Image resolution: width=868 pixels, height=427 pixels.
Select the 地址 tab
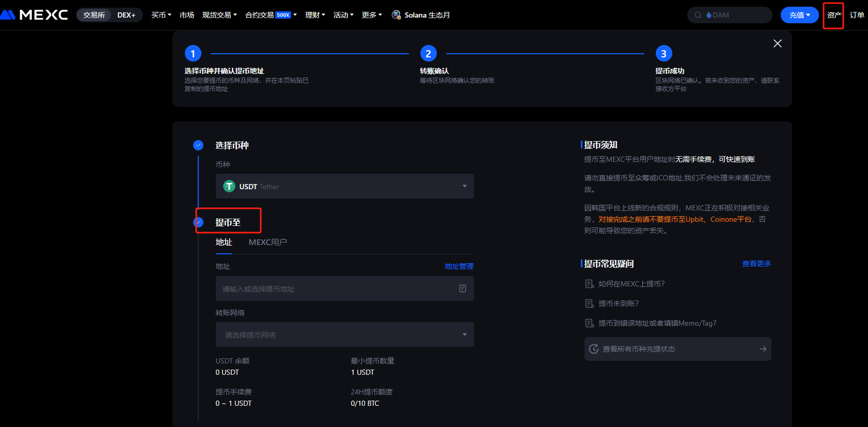pyautogui.click(x=224, y=242)
